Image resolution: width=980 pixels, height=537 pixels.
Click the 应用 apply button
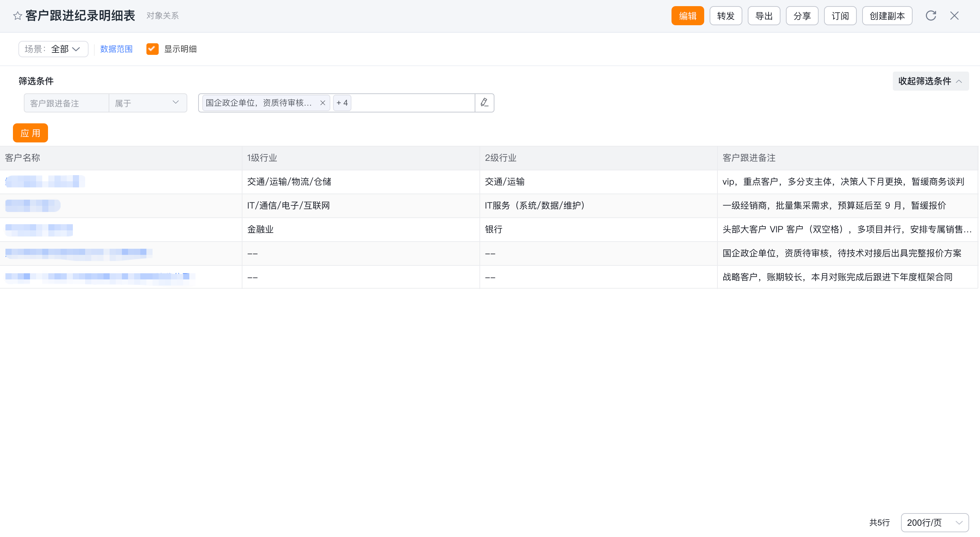pos(30,133)
